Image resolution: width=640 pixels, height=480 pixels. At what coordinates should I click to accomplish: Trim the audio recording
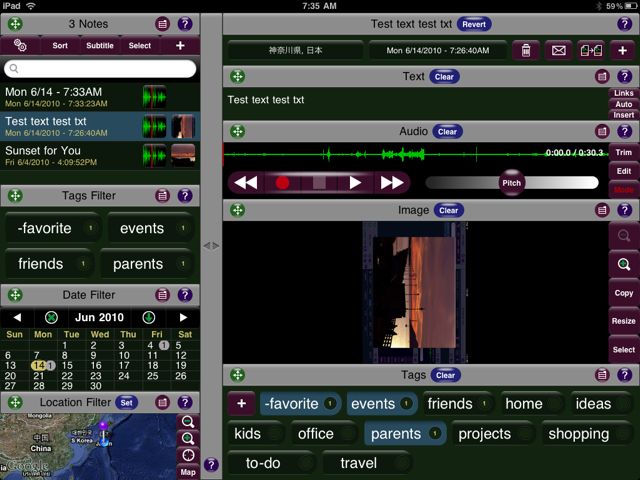point(624,152)
